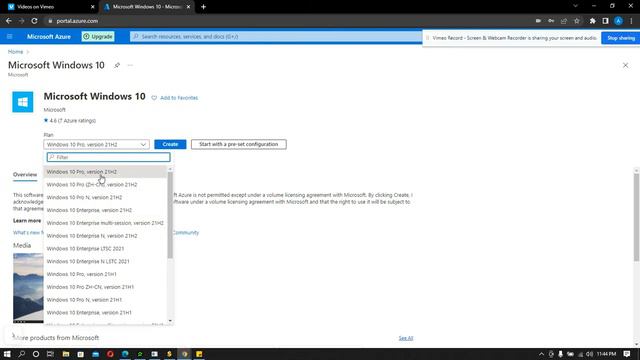Choose Windows 10 Enterprise N, version 21H2
This screenshot has height=360, width=640.
click(x=105, y=236)
